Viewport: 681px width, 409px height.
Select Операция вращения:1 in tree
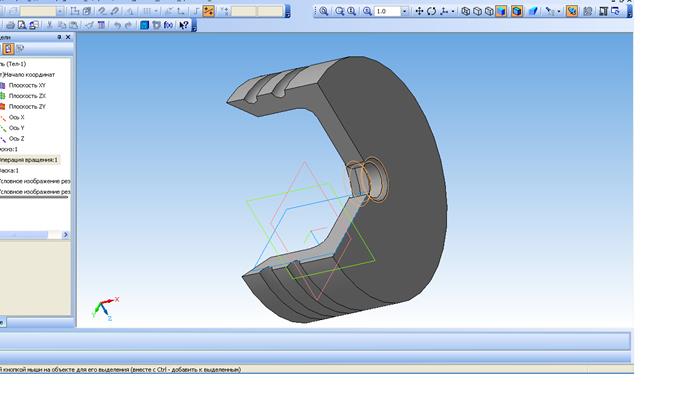click(x=29, y=160)
